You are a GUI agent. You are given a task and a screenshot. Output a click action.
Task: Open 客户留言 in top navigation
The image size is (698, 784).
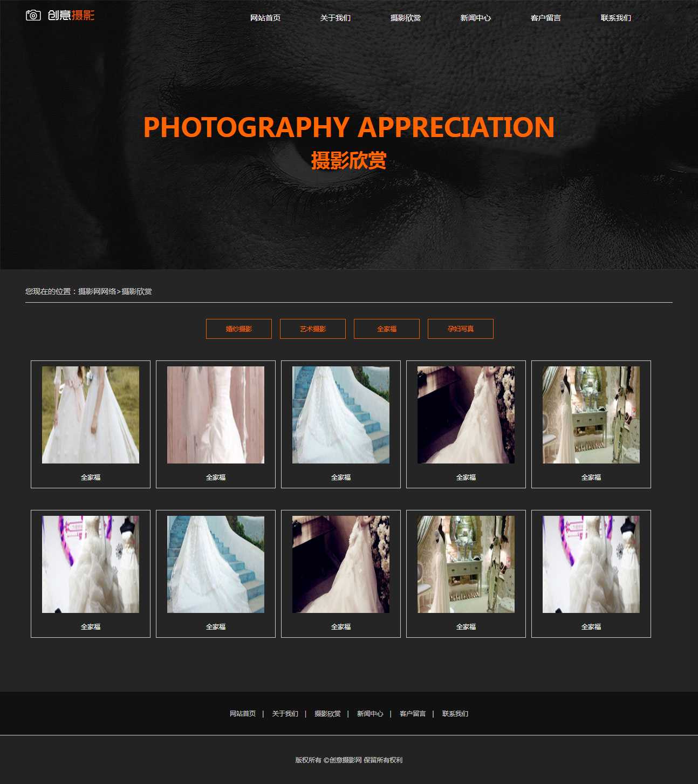coord(546,18)
